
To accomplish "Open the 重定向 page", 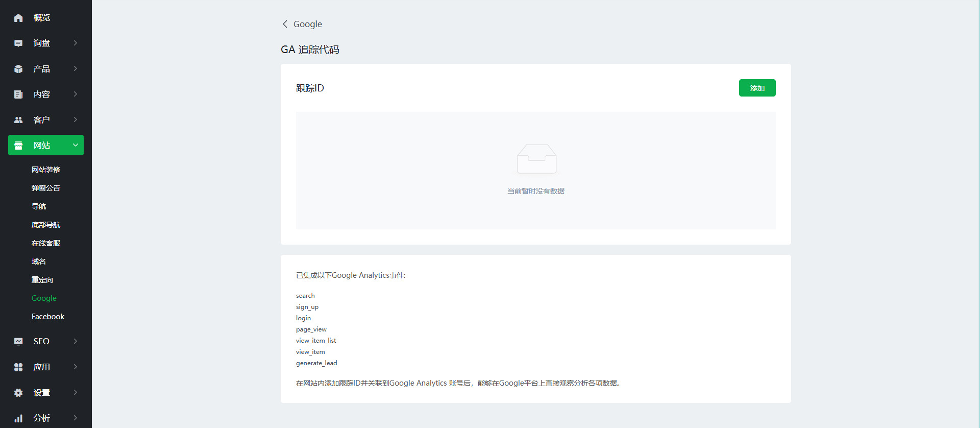I will coord(42,280).
